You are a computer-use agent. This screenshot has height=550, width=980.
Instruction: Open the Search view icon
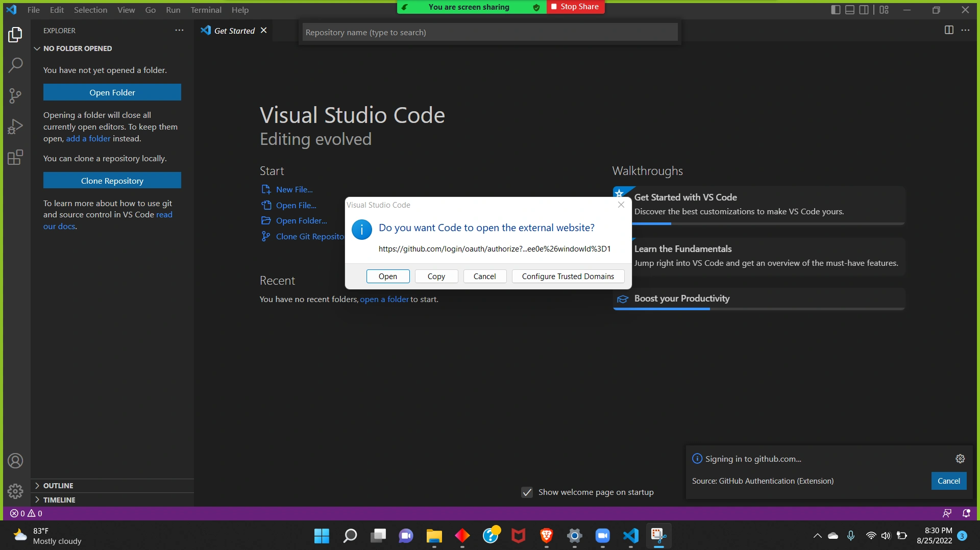pyautogui.click(x=15, y=65)
